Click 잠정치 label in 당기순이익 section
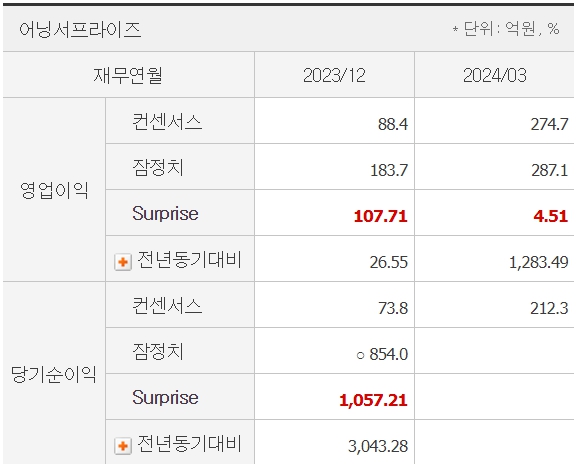 [x=158, y=351]
